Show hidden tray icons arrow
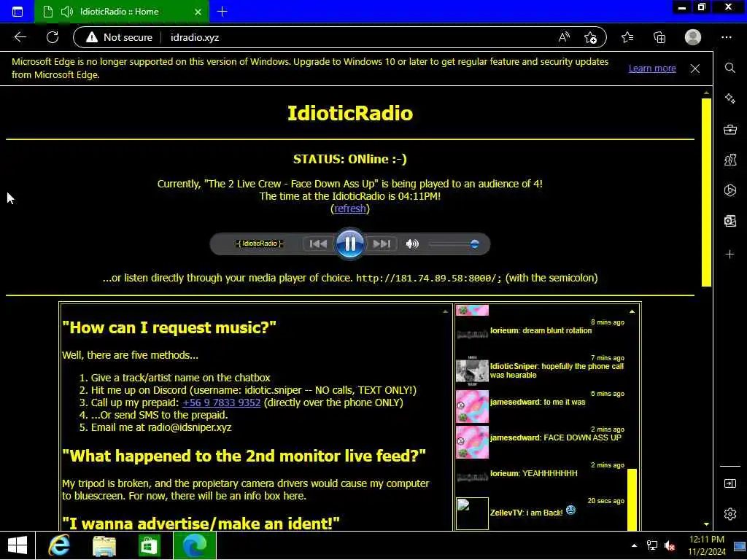 tap(634, 545)
